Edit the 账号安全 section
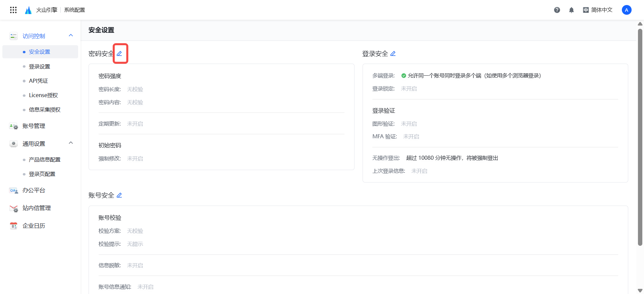The height and width of the screenshot is (294, 644). coord(119,195)
